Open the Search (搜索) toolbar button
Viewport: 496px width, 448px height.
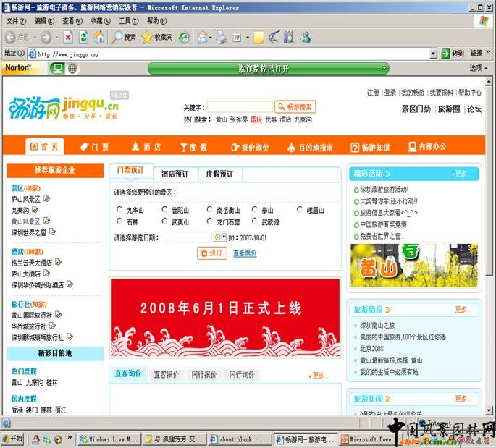123,37
